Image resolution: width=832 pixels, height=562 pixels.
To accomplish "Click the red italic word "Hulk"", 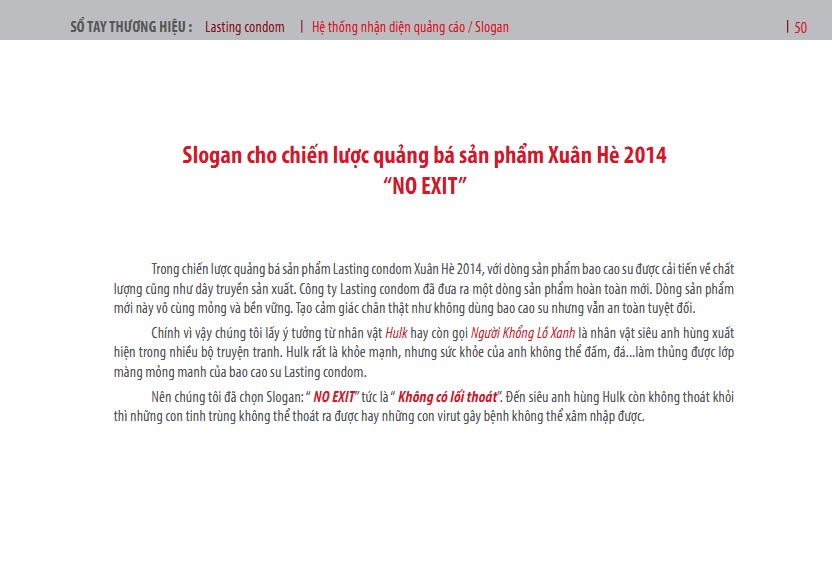I will 396,333.
